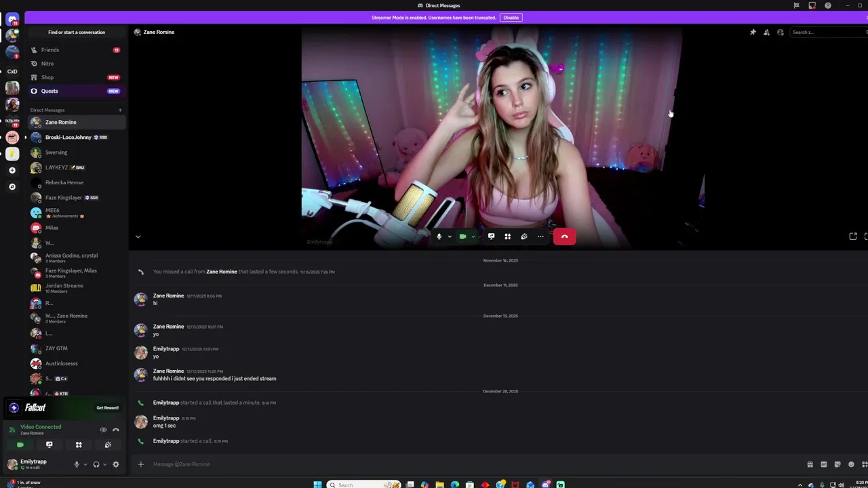868x488 pixels.
Task: Open more call options (three dots)
Action: coord(540,237)
